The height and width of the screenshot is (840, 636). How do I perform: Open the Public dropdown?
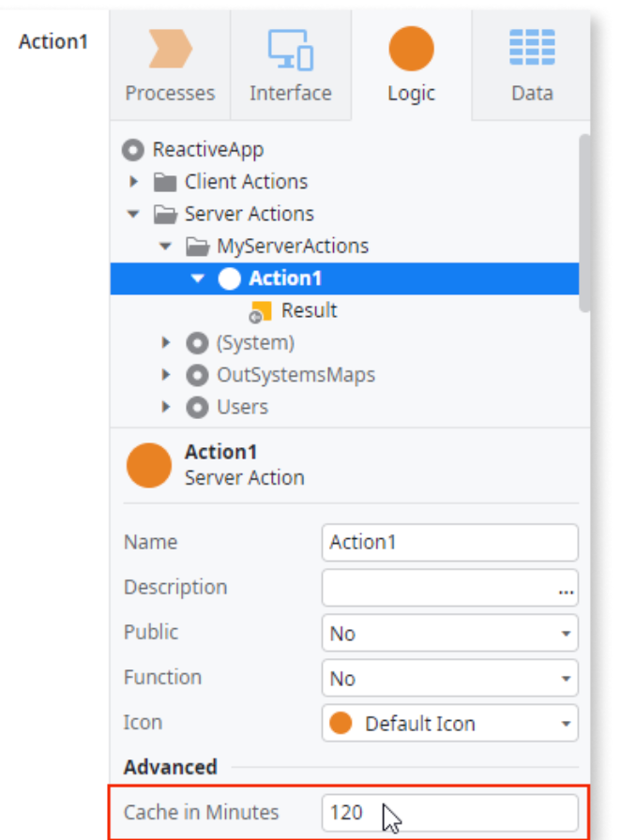(450, 633)
